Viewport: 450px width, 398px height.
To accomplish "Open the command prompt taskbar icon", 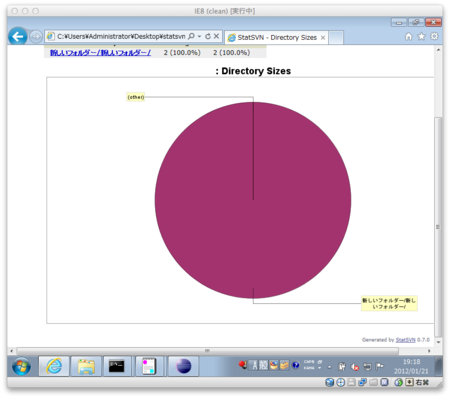I will [117, 366].
